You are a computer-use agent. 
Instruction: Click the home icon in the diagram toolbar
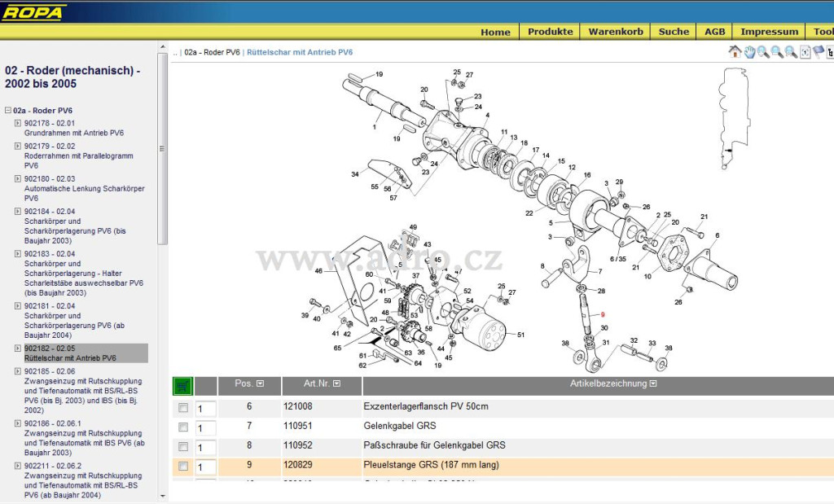point(735,51)
